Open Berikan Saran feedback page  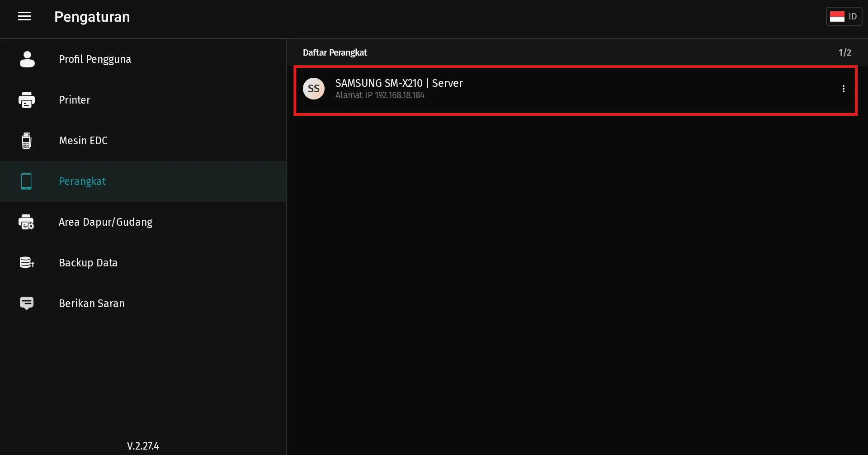click(92, 303)
